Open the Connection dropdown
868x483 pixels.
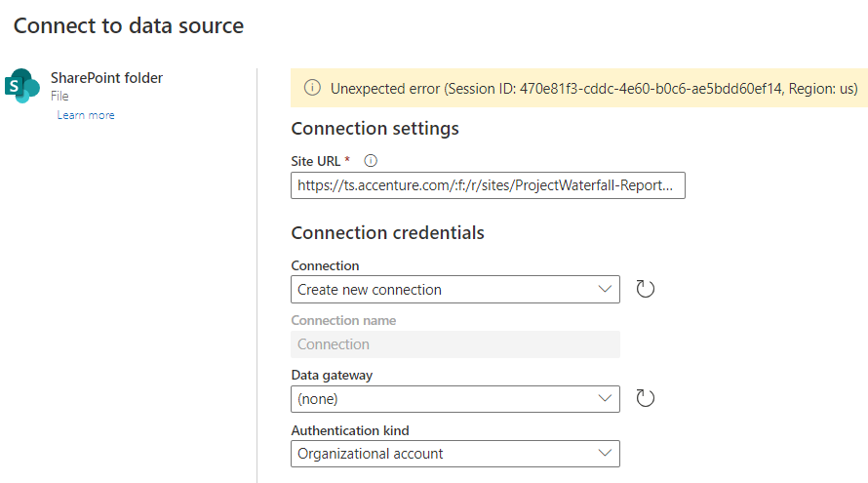tap(455, 289)
